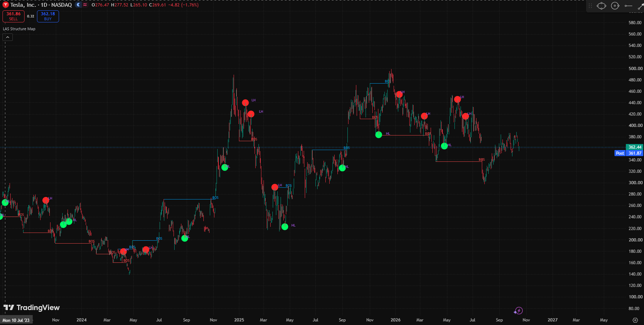This screenshot has width=644, height=325.
Task: Click the purple lightning earnings icon
Action: click(518, 311)
